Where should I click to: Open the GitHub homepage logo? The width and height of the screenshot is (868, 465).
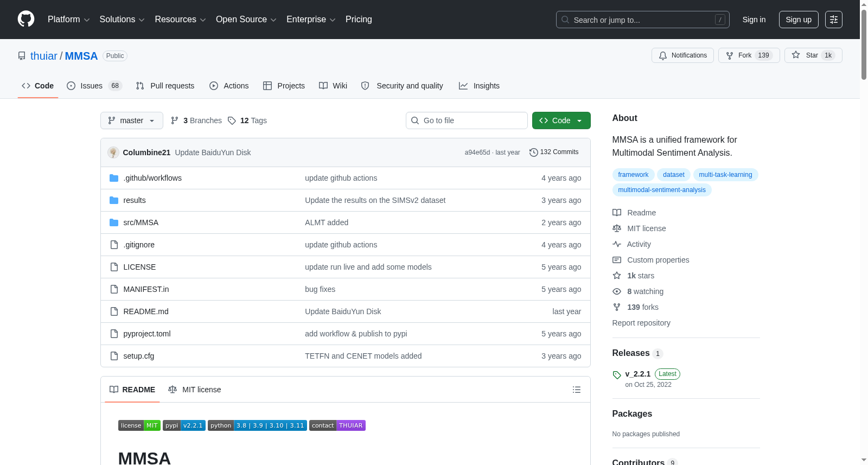tap(26, 20)
